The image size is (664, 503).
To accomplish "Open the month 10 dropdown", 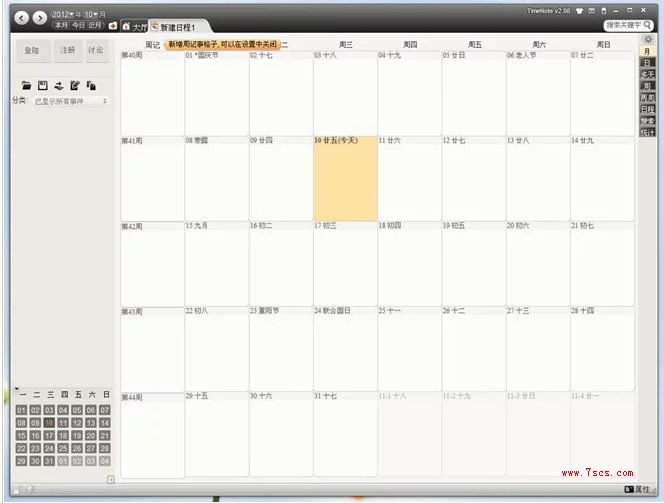I will (x=92, y=14).
